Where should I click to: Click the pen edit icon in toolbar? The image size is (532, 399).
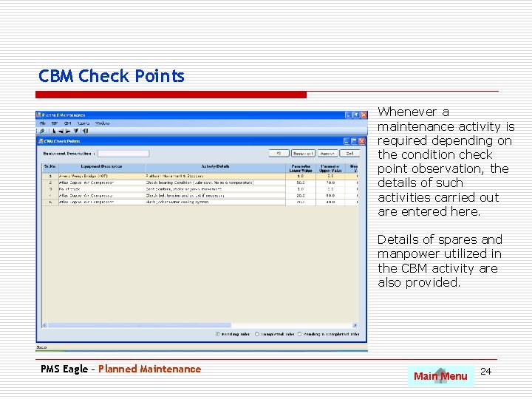point(42,131)
